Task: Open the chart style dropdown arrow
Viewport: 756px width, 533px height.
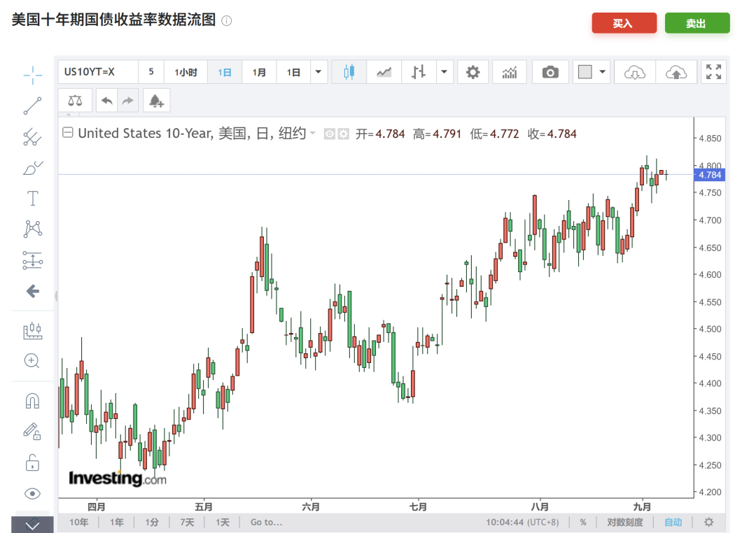Action: coord(444,72)
